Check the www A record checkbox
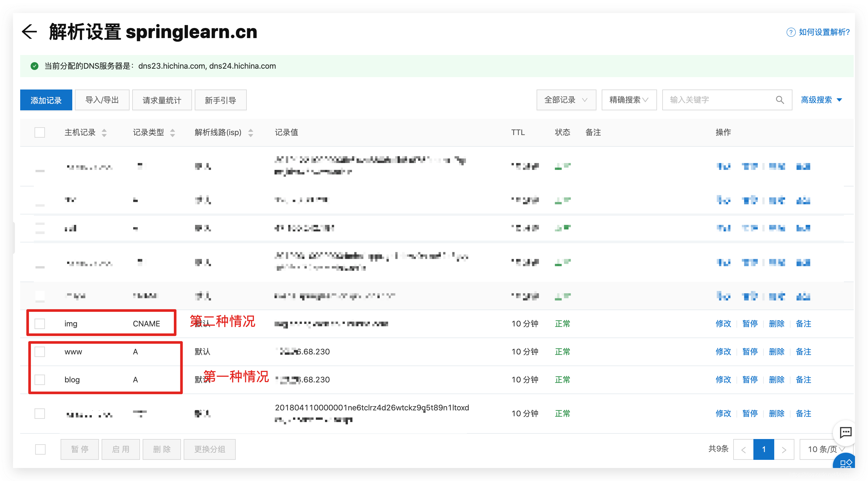 click(x=40, y=352)
